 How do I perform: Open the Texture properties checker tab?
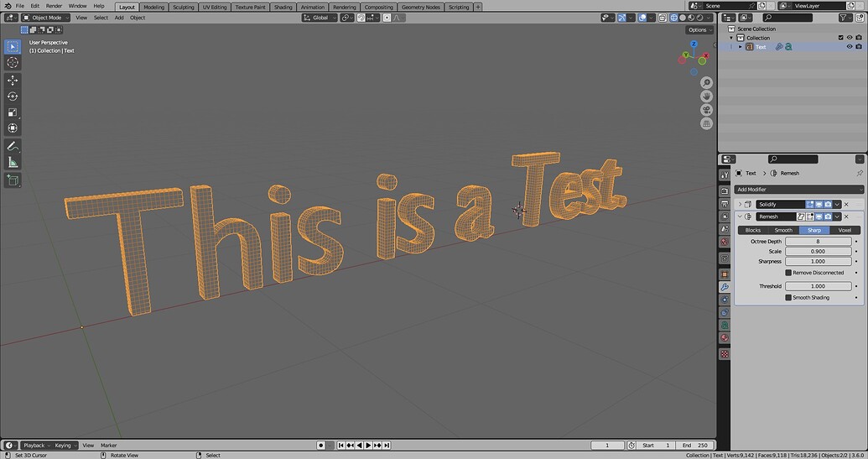click(725, 354)
